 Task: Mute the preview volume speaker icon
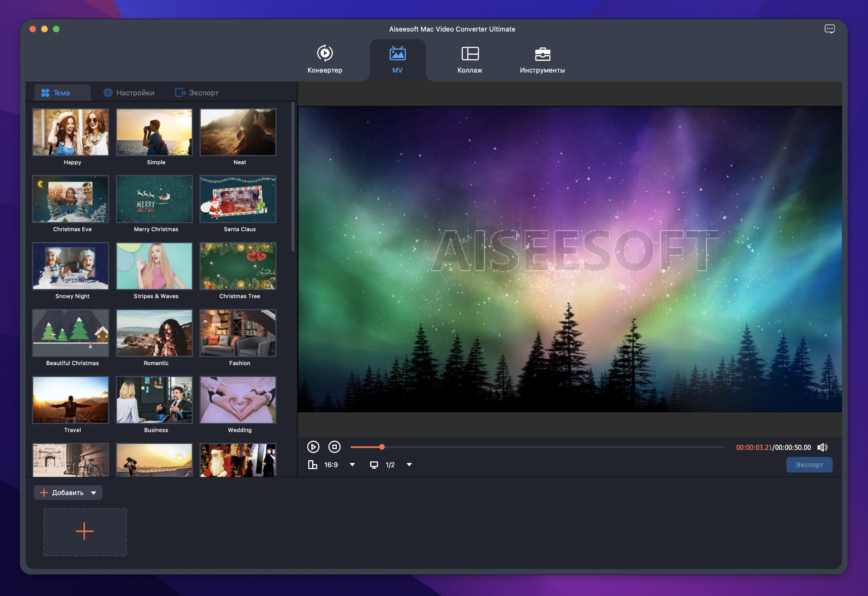[822, 447]
